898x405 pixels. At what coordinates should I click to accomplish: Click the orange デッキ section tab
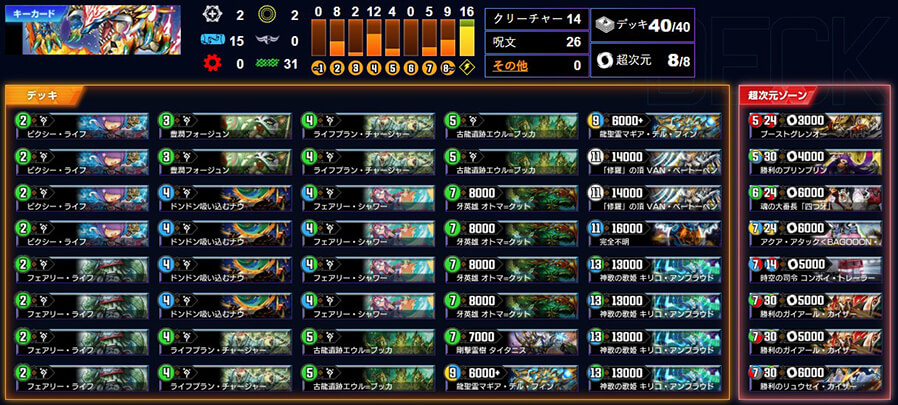46,96
